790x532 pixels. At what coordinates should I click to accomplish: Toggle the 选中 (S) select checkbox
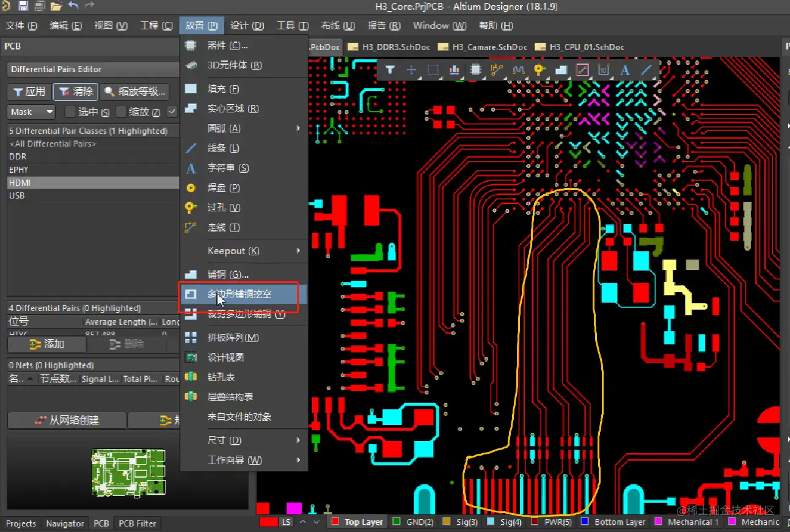70,112
